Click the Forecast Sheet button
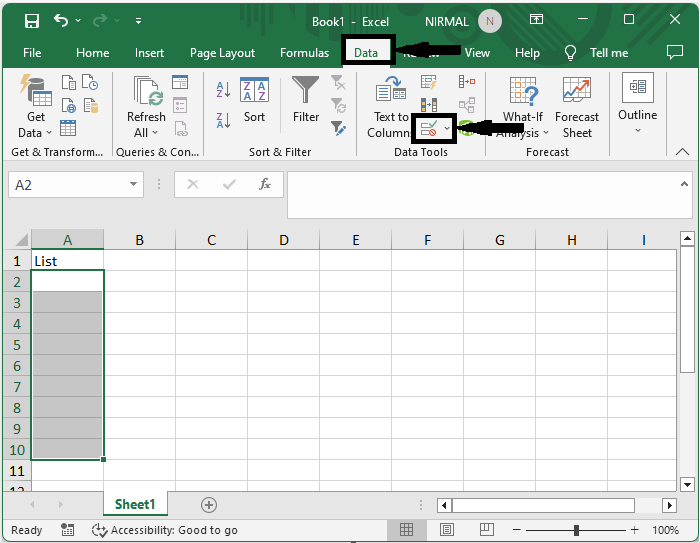 (x=577, y=109)
